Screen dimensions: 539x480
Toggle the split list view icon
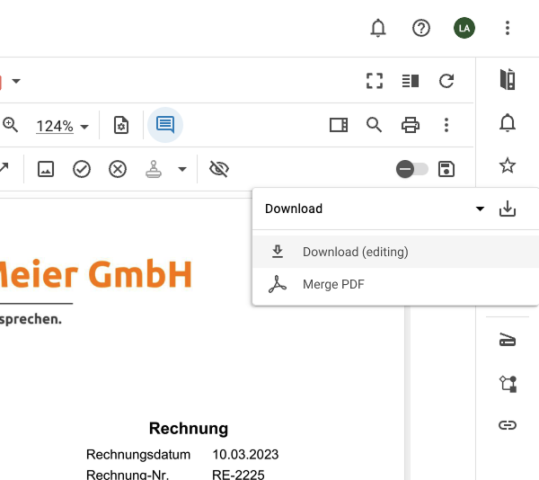click(x=410, y=81)
